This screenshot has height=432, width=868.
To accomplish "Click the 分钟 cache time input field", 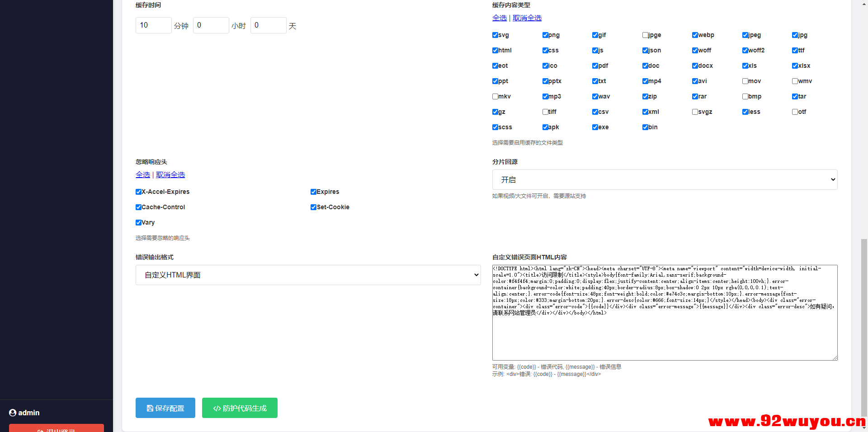I will [x=153, y=25].
